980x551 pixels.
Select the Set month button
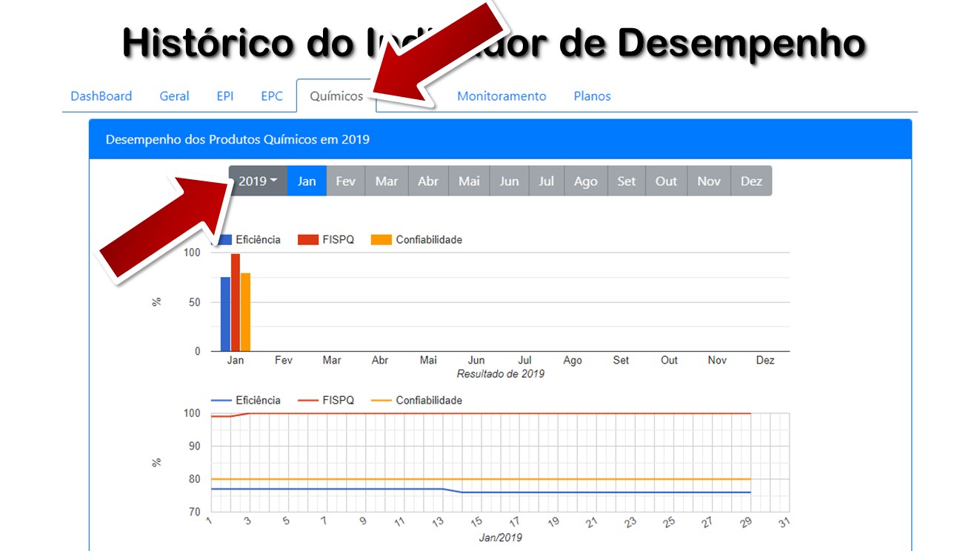pyautogui.click(x=627, y=181)
